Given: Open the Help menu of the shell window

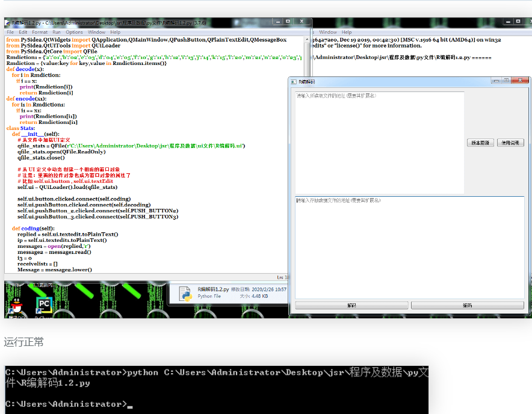Looking at the screenshot, I should click(347, 32).
